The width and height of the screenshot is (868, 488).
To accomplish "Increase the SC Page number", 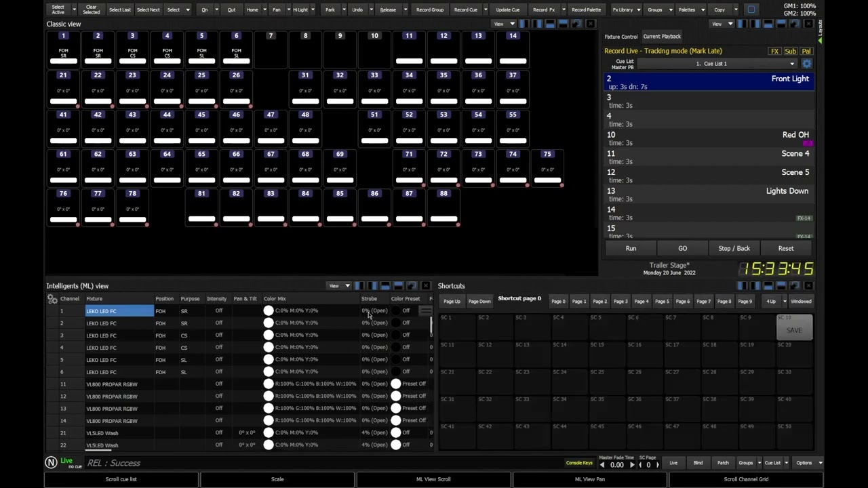I will (x=656, y=465).
